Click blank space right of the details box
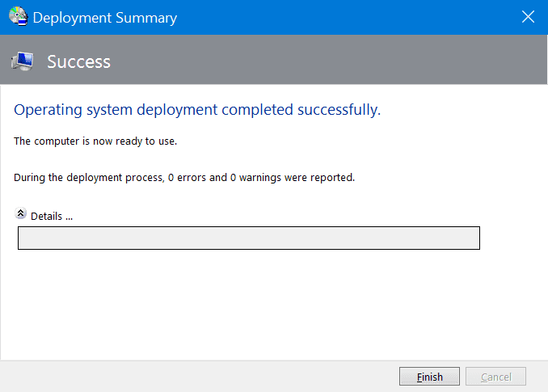Screen dimensions: 548x392 coord(513,238)
